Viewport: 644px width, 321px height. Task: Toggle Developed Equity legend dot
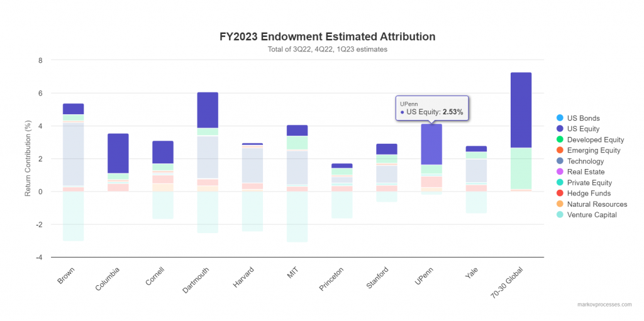[x=559, y=139]
